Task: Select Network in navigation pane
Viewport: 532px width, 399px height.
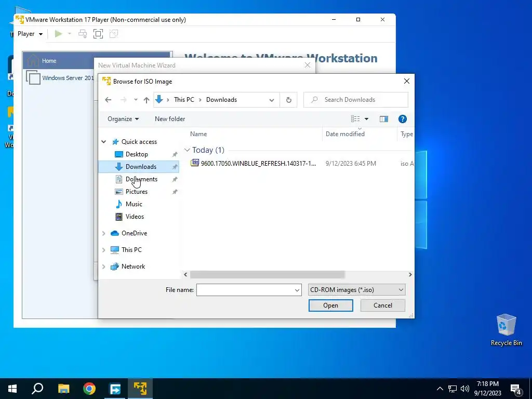Action: tap(133, 267)
